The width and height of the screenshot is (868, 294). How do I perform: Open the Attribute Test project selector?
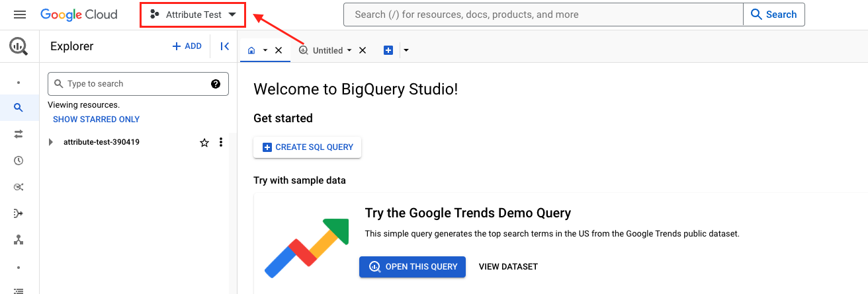click(193, 15)
